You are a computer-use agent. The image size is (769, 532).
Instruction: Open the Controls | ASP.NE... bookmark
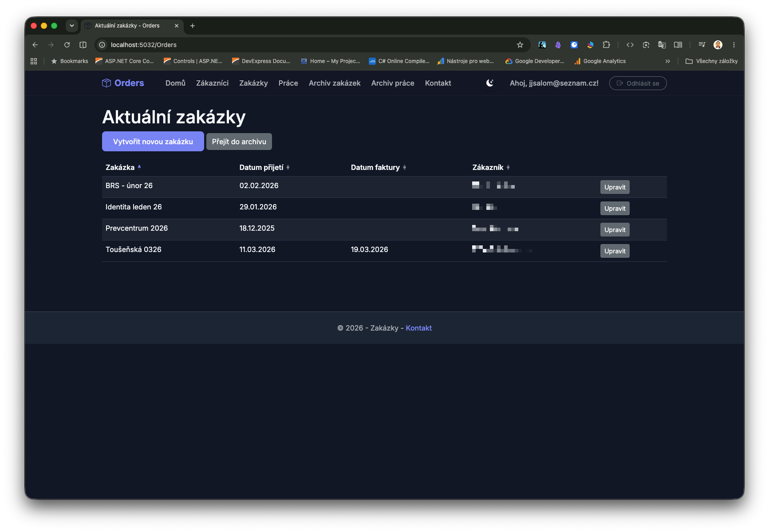(193, 61)
